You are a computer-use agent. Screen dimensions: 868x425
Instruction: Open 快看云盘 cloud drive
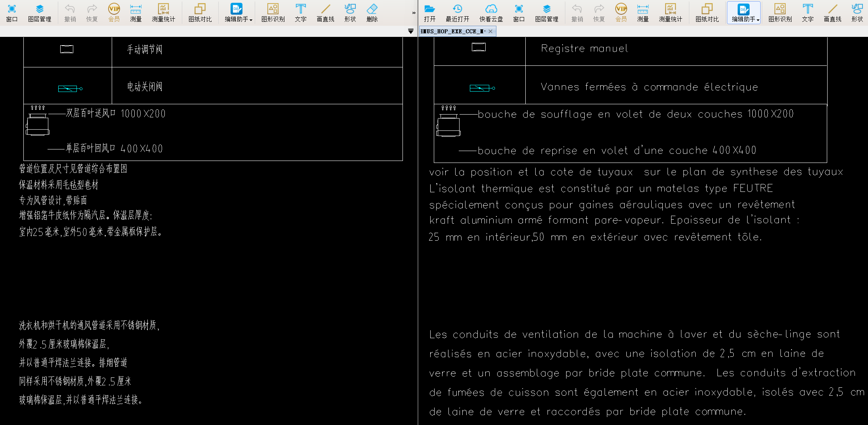(x=491, y=13)
